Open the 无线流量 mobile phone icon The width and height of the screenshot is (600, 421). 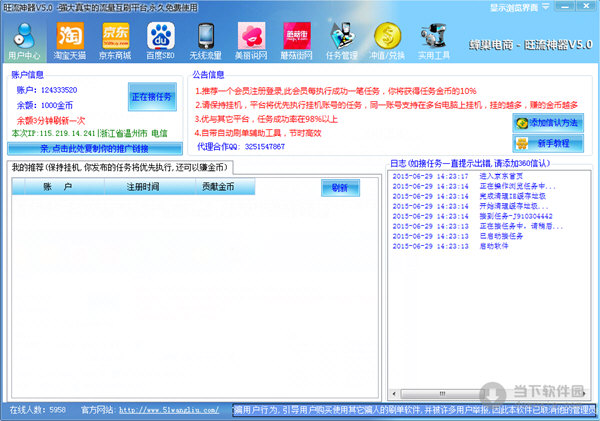pos(206,41)
